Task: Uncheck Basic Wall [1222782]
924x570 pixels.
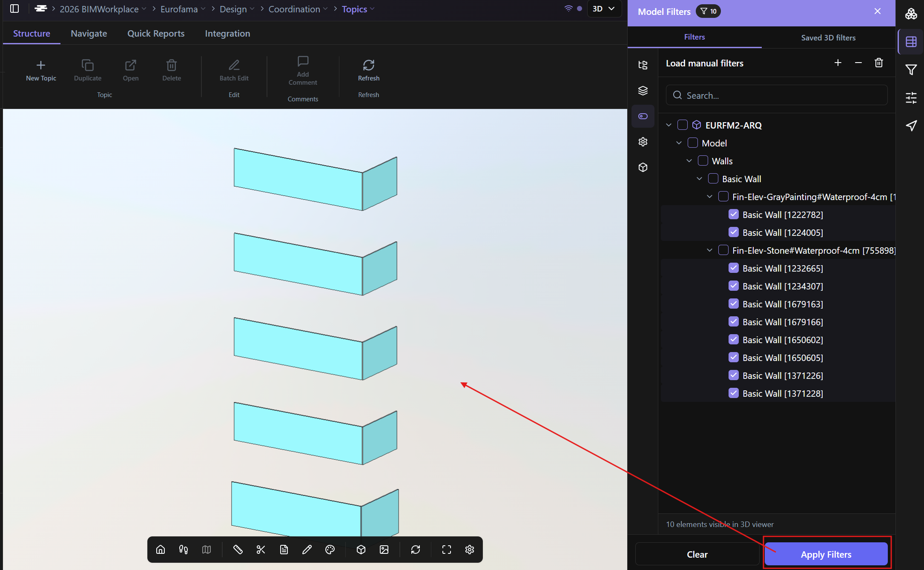Action: pyautogui.click(x=734, y=214)
